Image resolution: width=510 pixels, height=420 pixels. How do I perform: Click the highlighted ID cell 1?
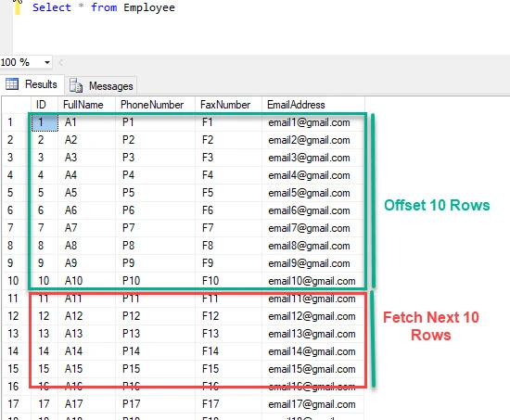pyautogui.click(x=45, y=122)
